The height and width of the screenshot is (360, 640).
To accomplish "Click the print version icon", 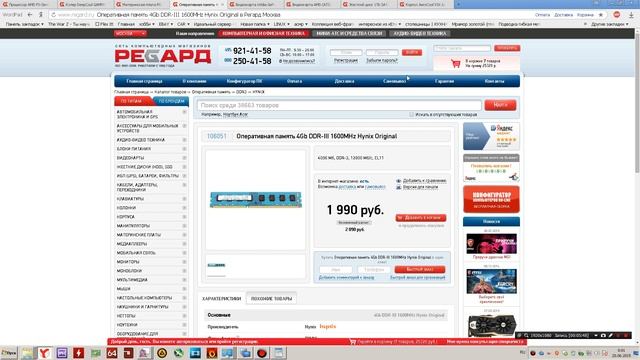I will click(x=399, y=187).
